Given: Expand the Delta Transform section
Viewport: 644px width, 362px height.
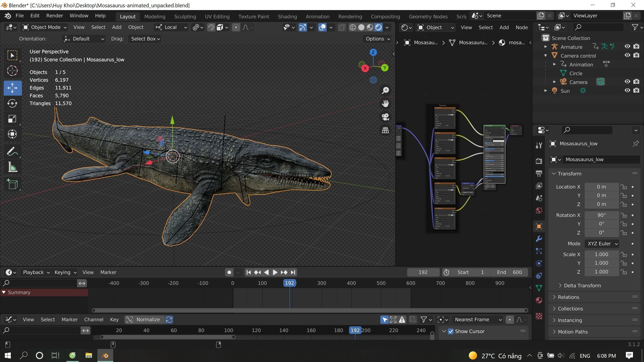Looking at the screenshot, I should (x=582, y=286).
